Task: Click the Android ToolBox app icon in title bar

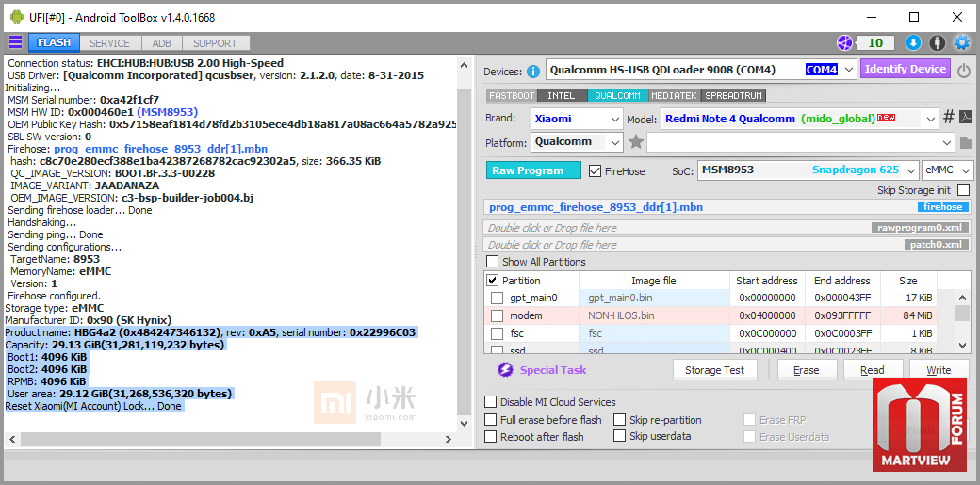Action: (16, 17)
